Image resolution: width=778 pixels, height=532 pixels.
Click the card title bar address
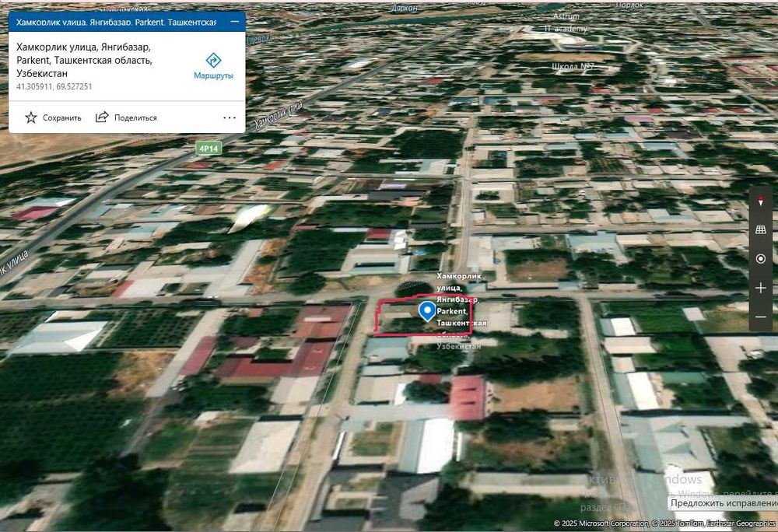[116, 23]
